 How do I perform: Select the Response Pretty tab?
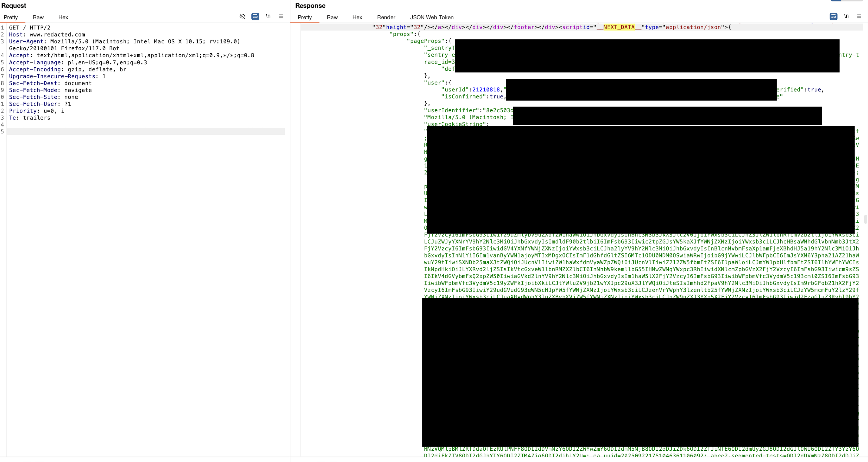(x=304, y=17)
